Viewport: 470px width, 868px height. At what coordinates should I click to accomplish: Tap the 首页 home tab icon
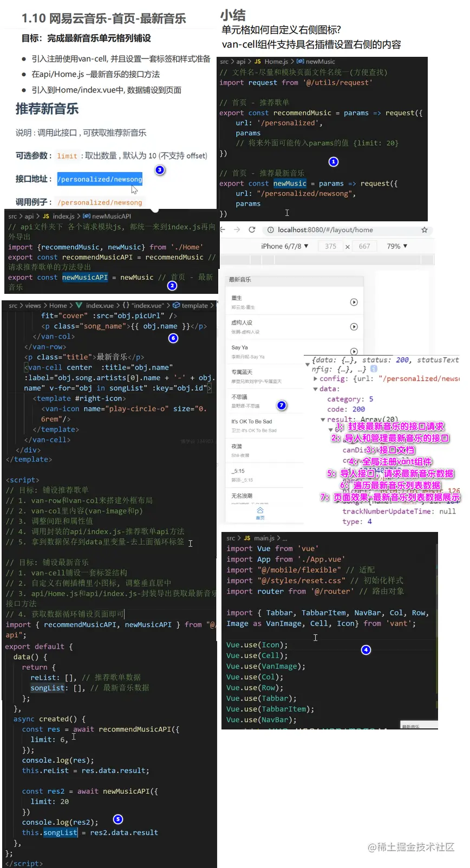tap(260, 510)
